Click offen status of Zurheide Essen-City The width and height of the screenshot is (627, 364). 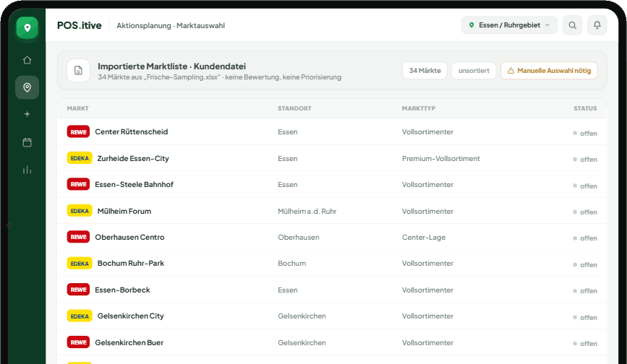(x=585, y=159)
